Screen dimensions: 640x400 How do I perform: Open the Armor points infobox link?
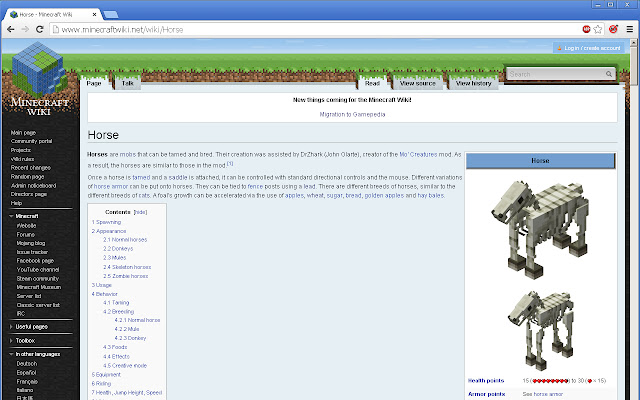[487, 394]
